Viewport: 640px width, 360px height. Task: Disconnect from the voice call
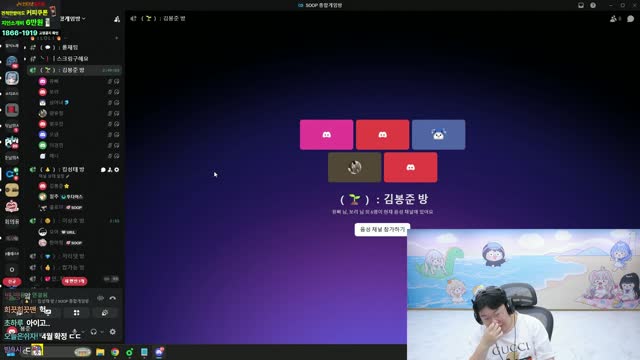pos(113,298)
